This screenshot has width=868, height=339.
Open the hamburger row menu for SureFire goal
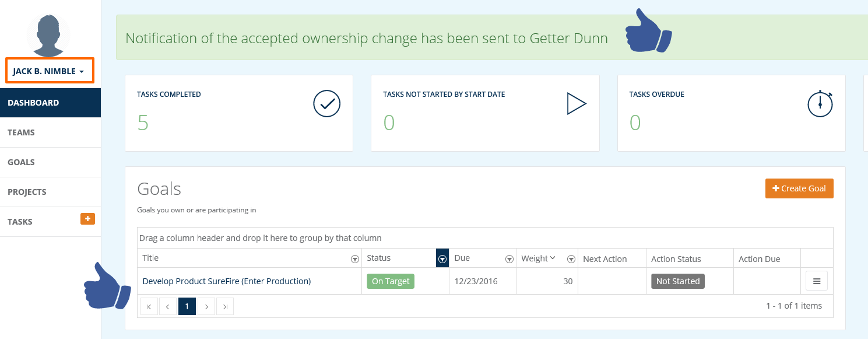(x=817, y=281)
